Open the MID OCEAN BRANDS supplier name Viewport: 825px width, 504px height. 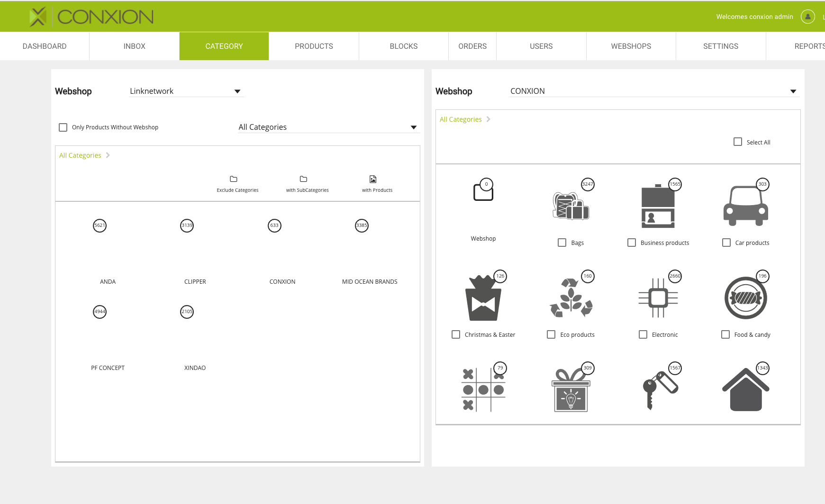[x=370, y=282]
